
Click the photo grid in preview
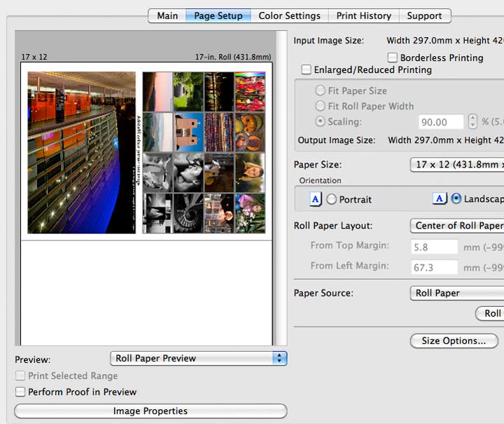tap(204, 153)
